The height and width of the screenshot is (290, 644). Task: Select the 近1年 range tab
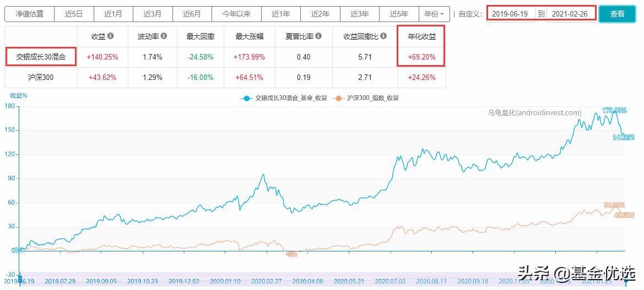pyautogui.click(x=281, y=14)
